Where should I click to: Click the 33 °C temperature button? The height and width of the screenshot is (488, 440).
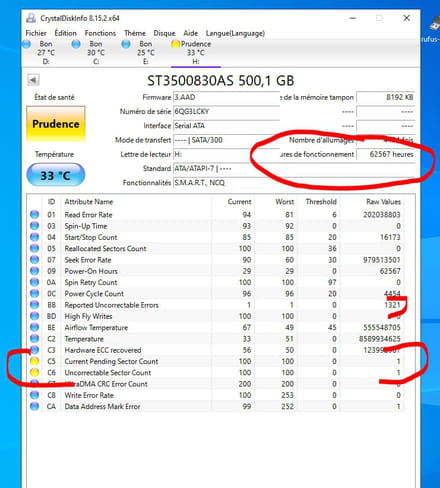tap(55, 175)
